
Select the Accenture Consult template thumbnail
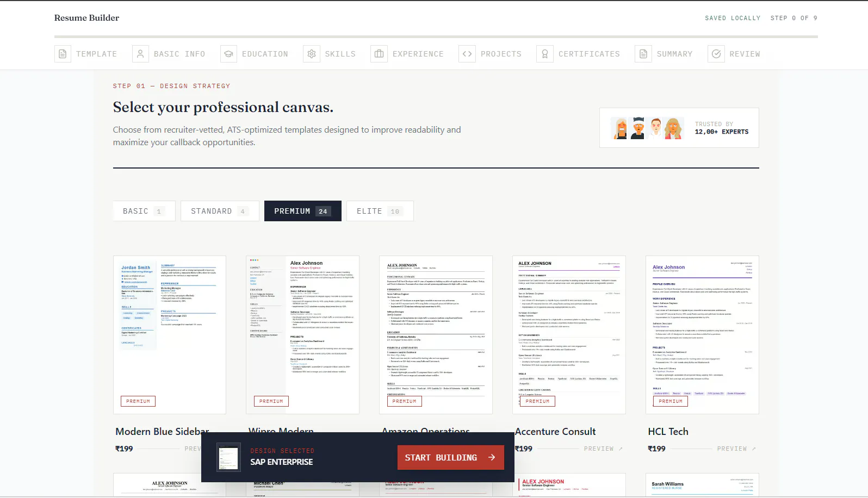[569, 335]
